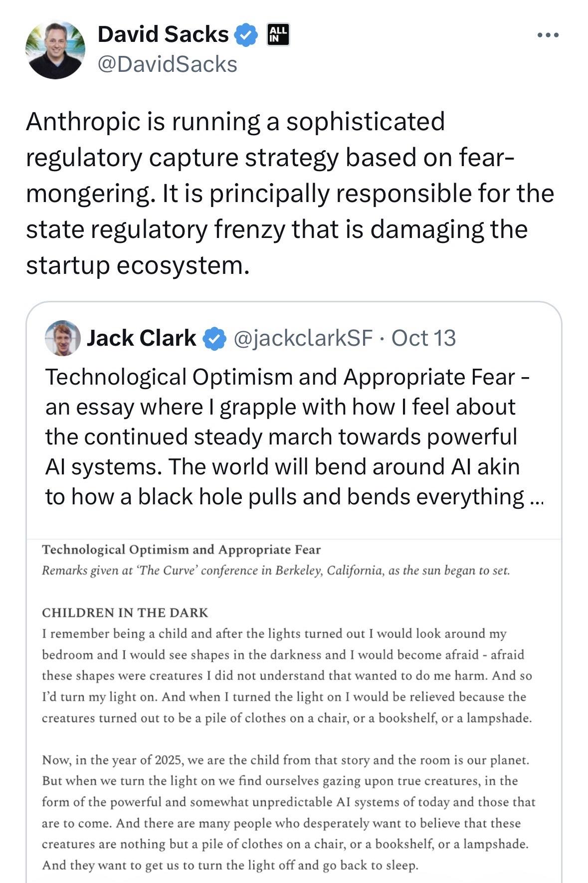Click the italic 'Remarks given at The Curve' subtitle

[275, 571]
